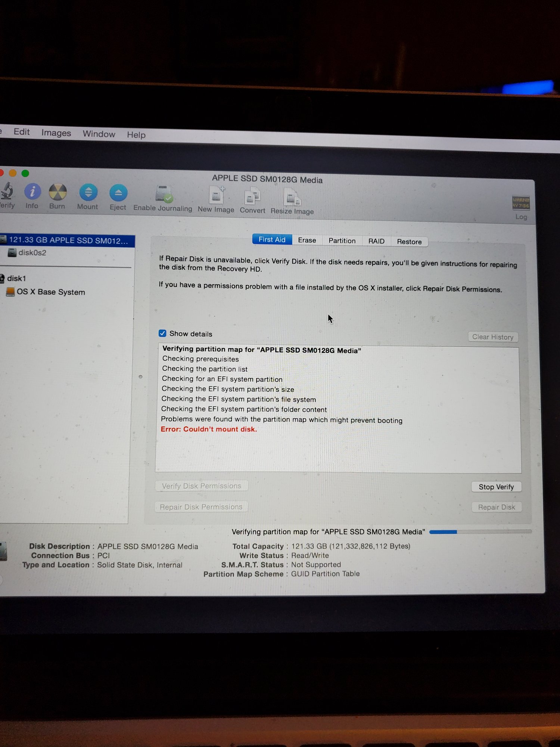Switch to the RAID tab
Screen dimensions: 560x747
[376, 241]
